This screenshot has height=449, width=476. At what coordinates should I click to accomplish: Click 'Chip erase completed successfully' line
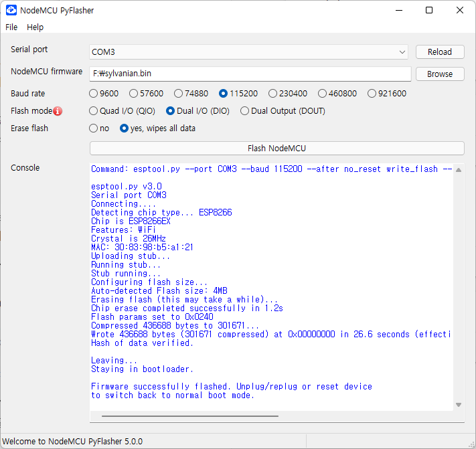coord(187,308)
